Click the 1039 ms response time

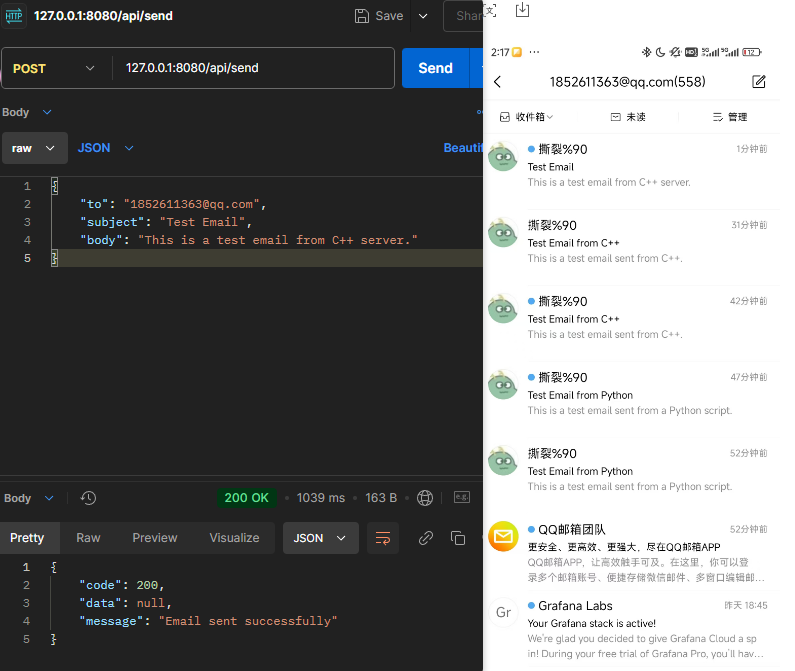click(320, 498)
